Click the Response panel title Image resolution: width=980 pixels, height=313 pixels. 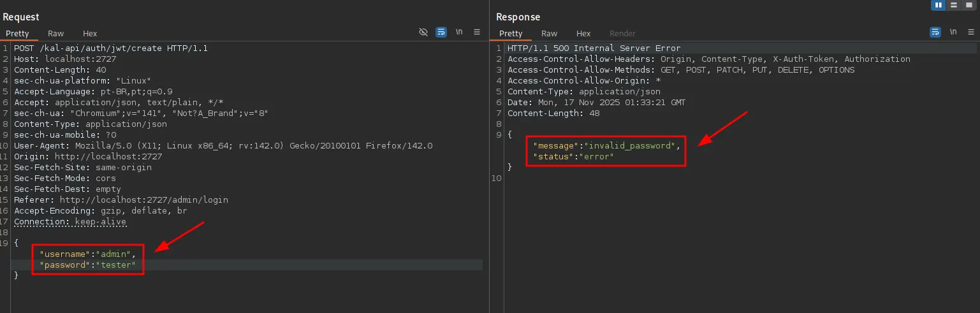518,17
